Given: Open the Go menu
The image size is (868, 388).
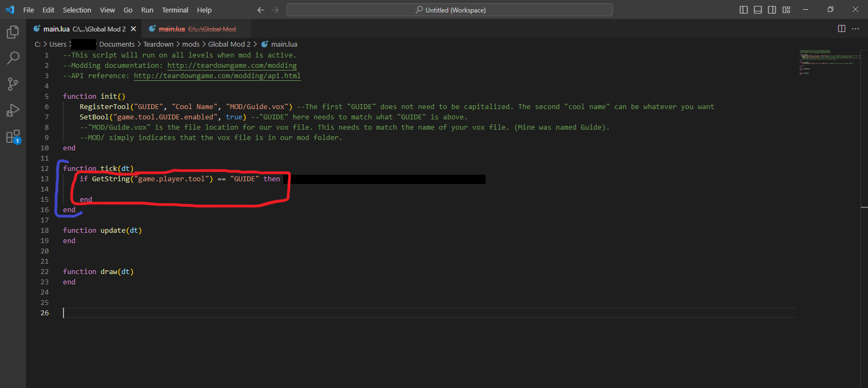Looking at the screenshot, I should pyautogui.click(x=128, y=10).
